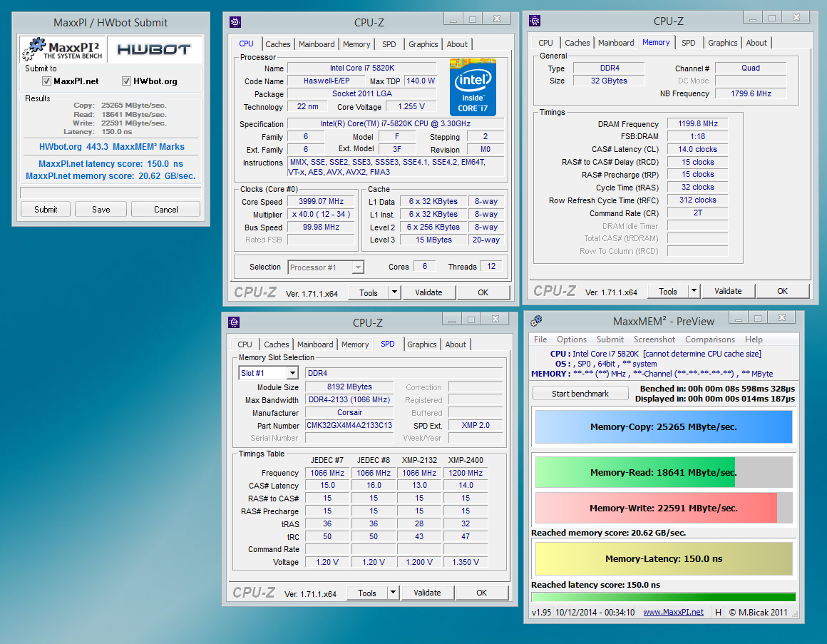Image resolution: width=827 pixels, height=644 pixels.
Task: Click the Intel Core i7 inside logo
Action: pos(473,87)
